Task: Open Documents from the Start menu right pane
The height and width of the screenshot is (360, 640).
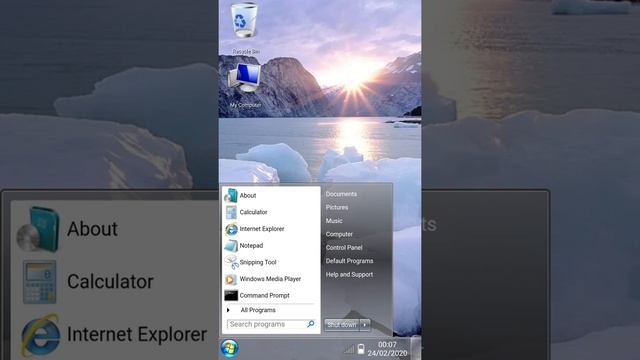Action: pos(341,194)
